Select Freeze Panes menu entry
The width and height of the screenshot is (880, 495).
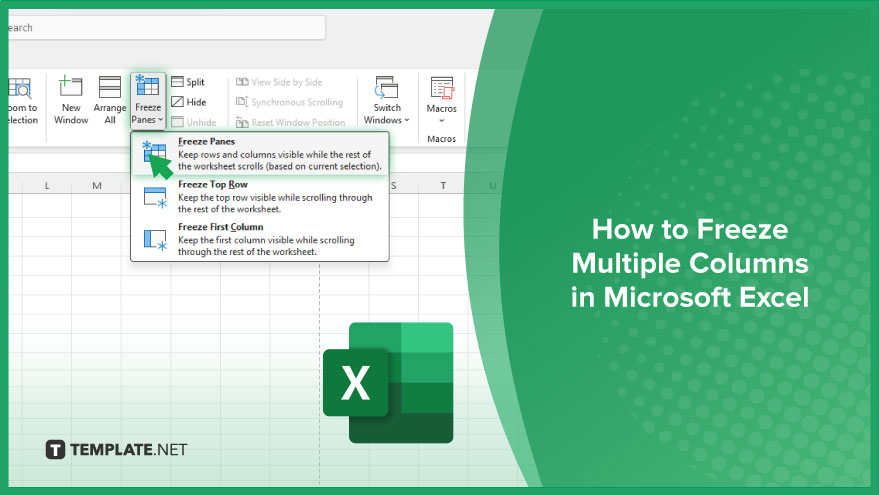pos(260,154)
